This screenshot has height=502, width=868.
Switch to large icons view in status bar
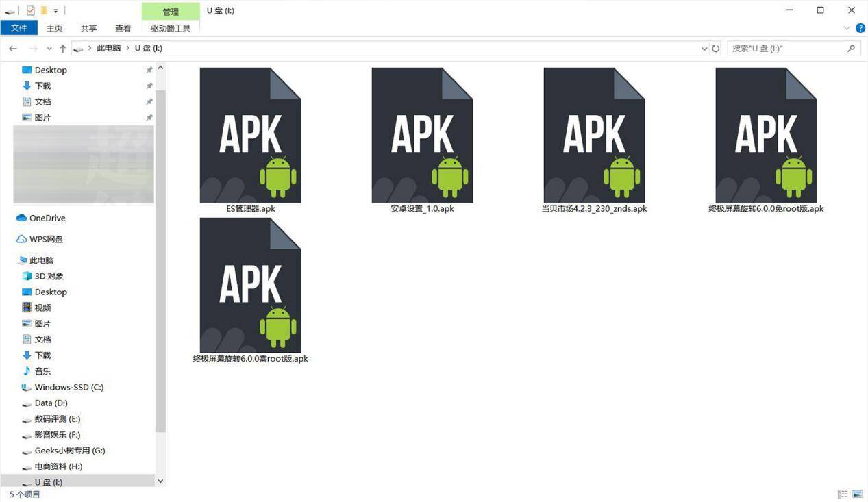point(857,494)
